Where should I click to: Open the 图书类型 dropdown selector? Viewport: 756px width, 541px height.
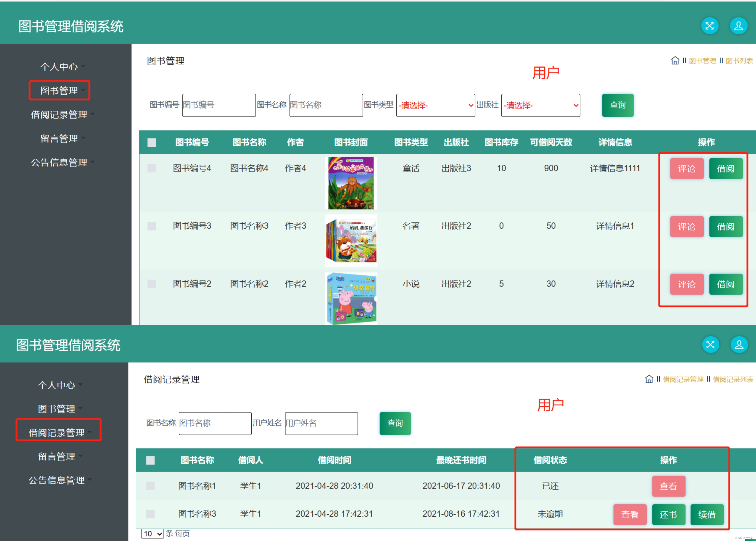pos(435,105)
